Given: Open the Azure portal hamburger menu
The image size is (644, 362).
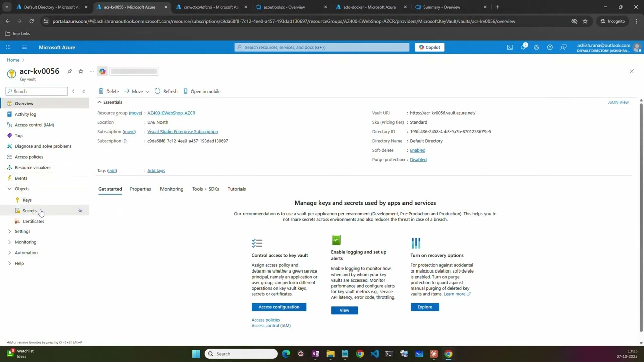Looking at the screenshot, I should [24, 47].
